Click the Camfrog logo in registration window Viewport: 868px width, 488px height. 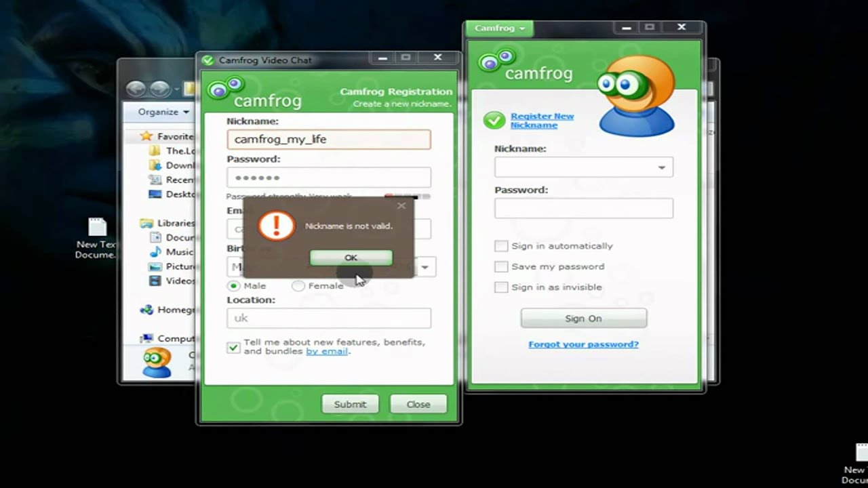254,93
